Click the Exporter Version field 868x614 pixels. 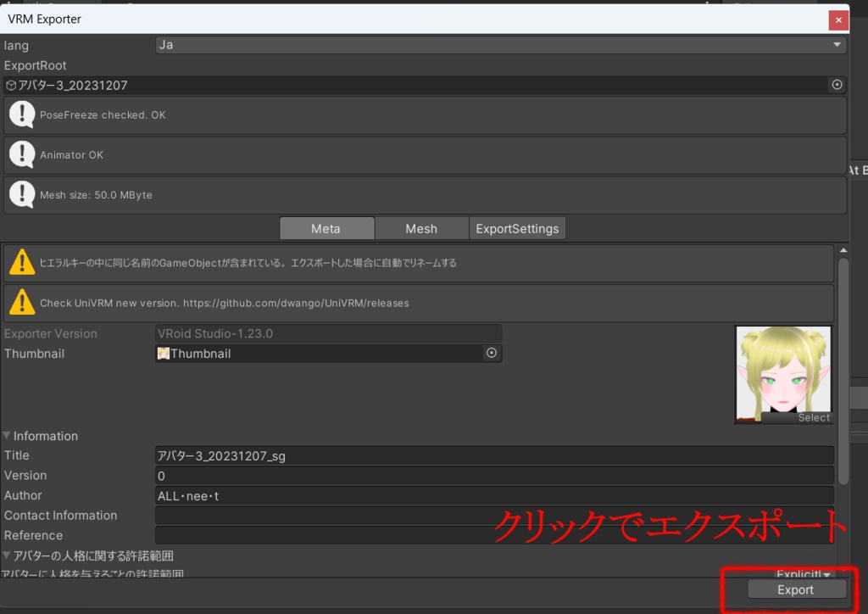(x=328, y=333)
